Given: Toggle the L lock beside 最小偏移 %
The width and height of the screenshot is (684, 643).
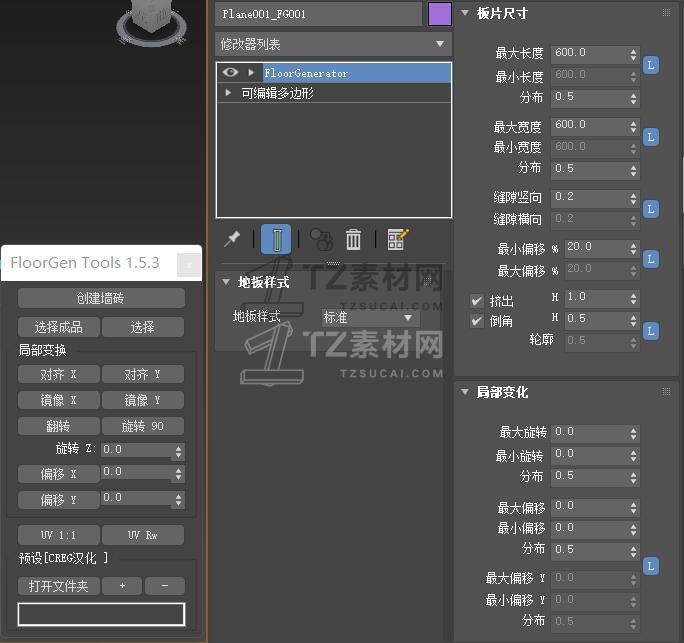Looking at the screenshot, I should pyautogui.click(x=651, y=259).
